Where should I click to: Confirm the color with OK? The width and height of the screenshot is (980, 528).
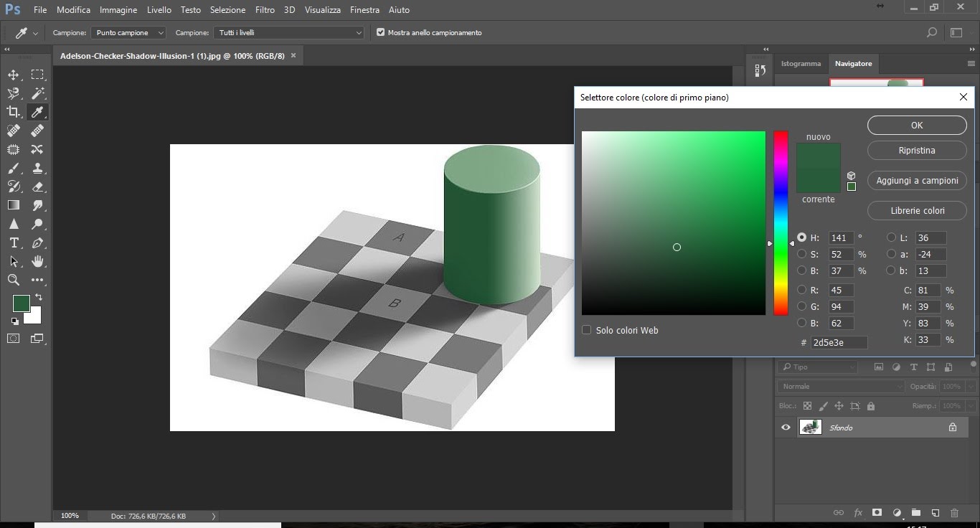coord(917,125)
